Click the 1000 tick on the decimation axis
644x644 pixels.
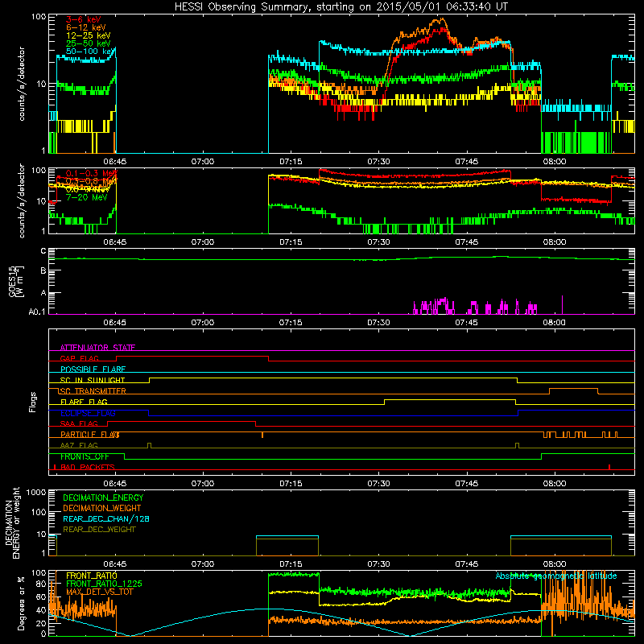click(36, 492)
